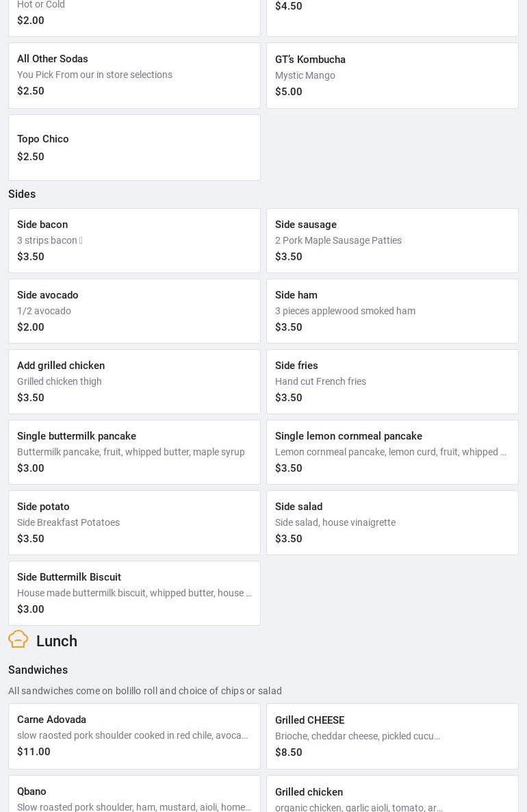Select the Grilled chicken sandwich card

coord(392,798)
